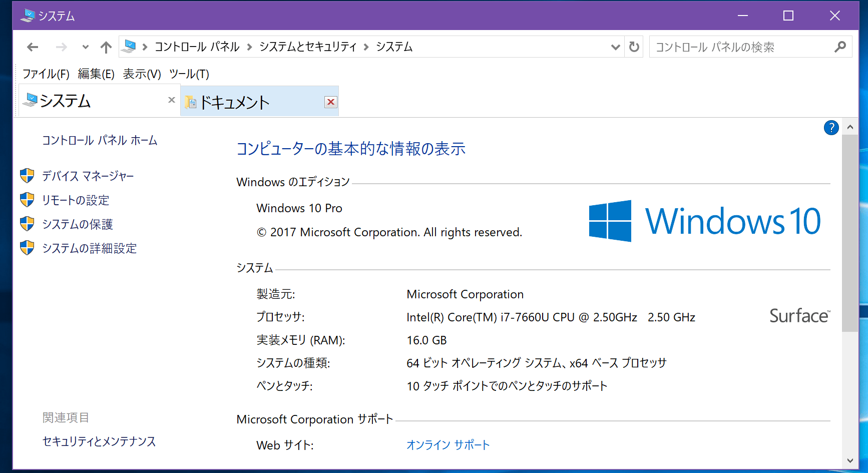The height and width of the screenshot is (473, 868).
Task: Expand the chevron after システムとセキュリティ
Action: click(x=366, y=47)
